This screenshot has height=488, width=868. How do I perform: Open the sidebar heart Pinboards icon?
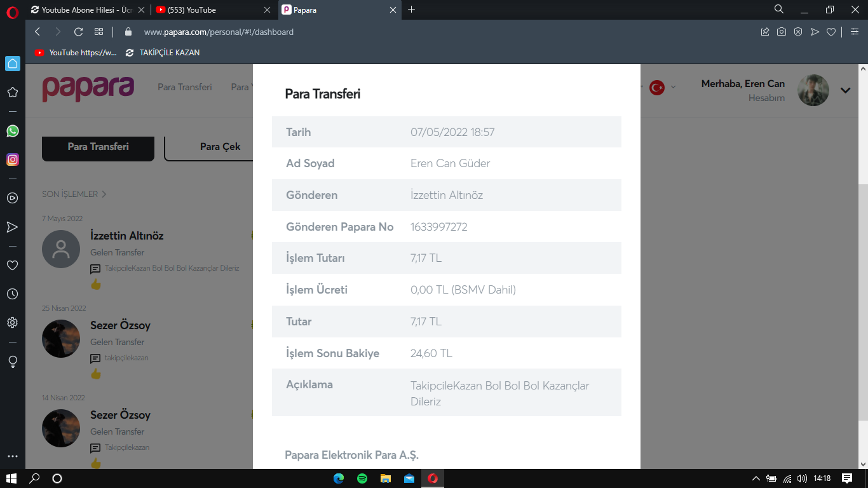point(12,265)
